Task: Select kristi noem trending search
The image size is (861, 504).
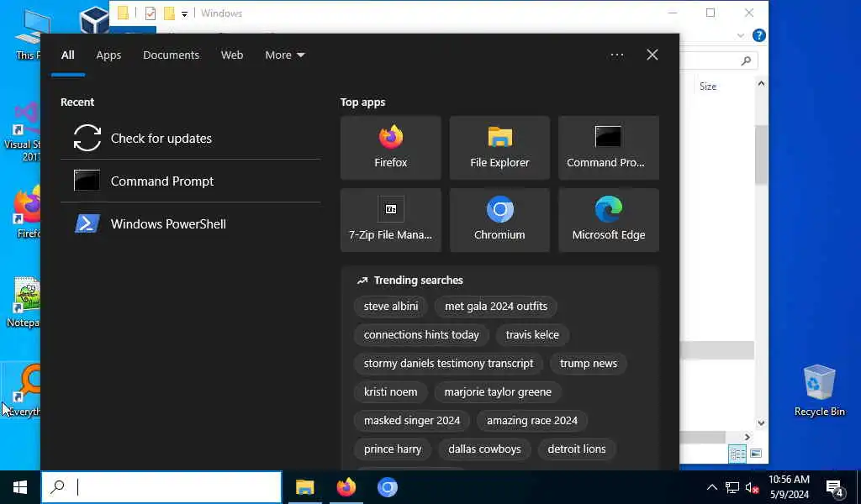Action: pos(390,391)
